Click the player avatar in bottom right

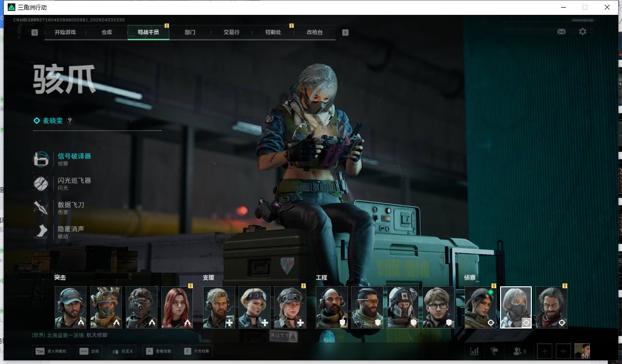pos(582,351)
